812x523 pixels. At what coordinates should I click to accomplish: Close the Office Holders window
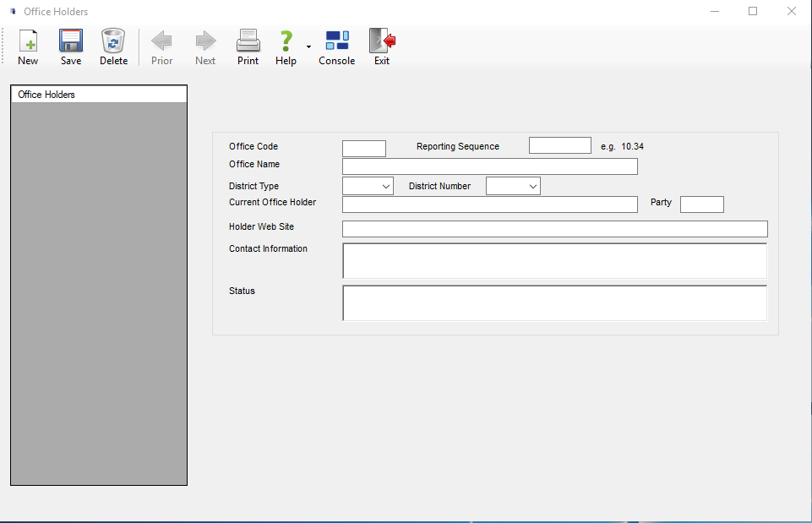[791, 11]
